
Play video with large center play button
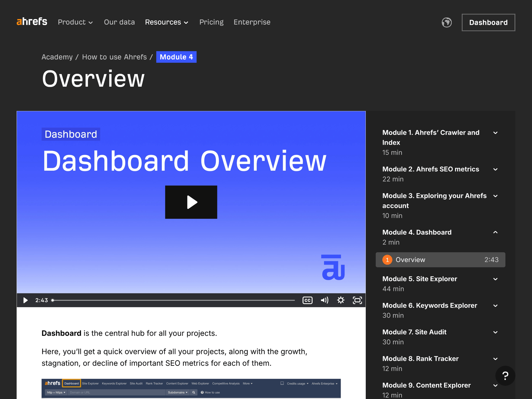click(191, 202)
